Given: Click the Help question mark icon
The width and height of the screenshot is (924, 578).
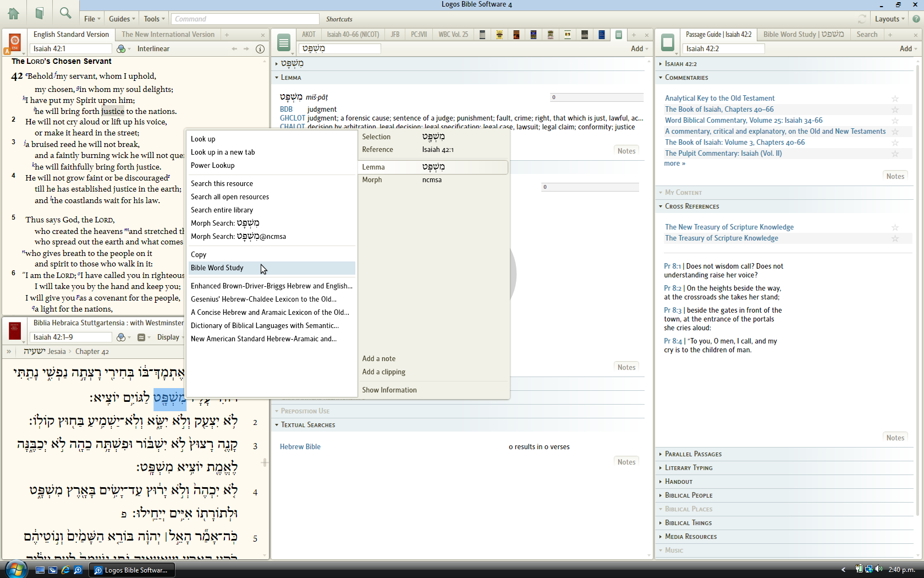Looking at the screenshot, I should 916,19.
